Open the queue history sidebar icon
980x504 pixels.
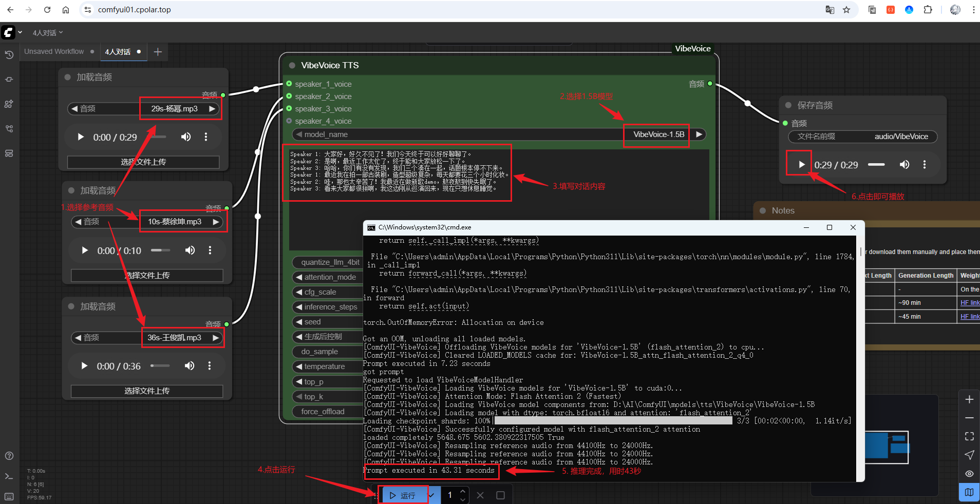coord(9,55)
